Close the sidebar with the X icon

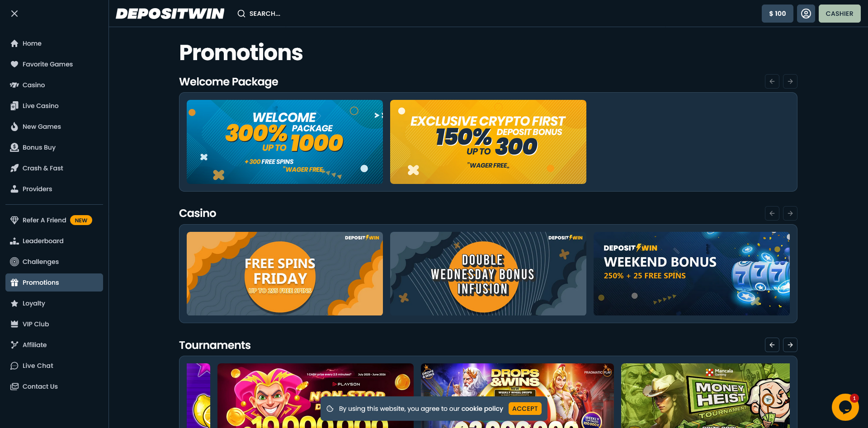[14, 14]
